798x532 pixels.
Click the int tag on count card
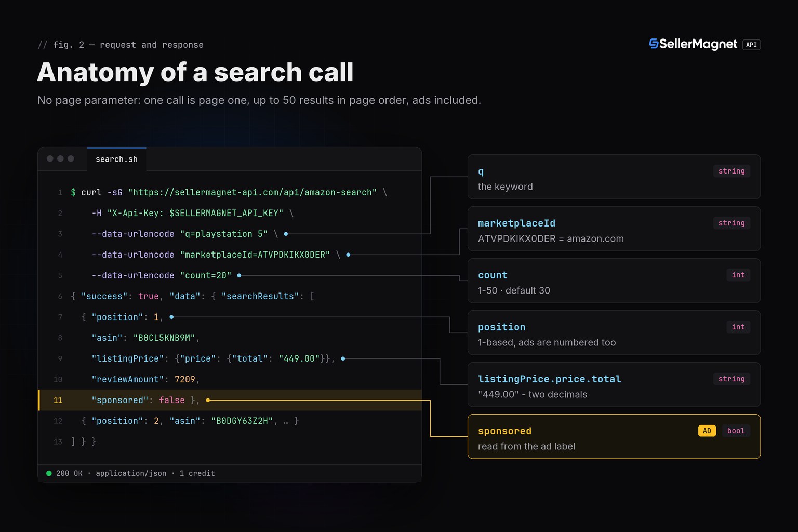tap(738, 275)
